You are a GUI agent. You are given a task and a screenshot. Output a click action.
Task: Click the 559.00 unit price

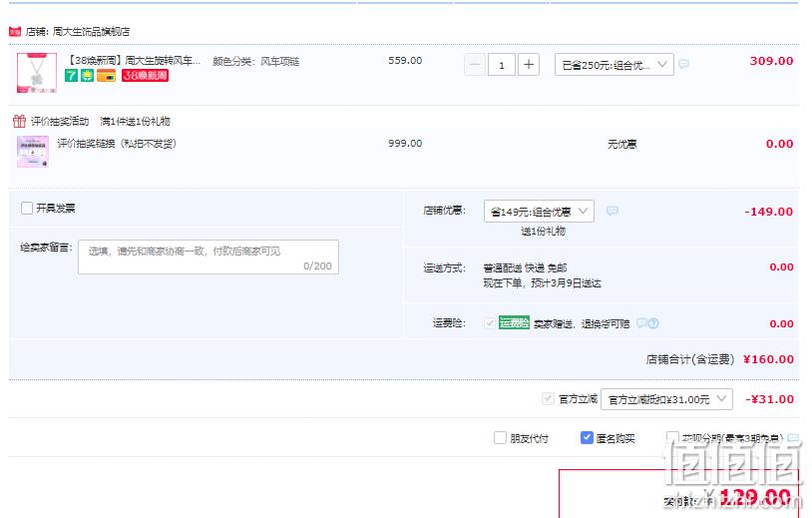point(405,61)
